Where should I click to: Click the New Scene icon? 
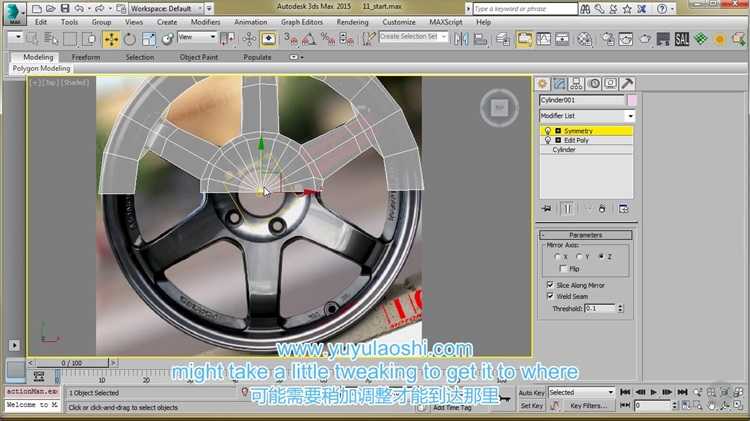click(x=37, y=9)
